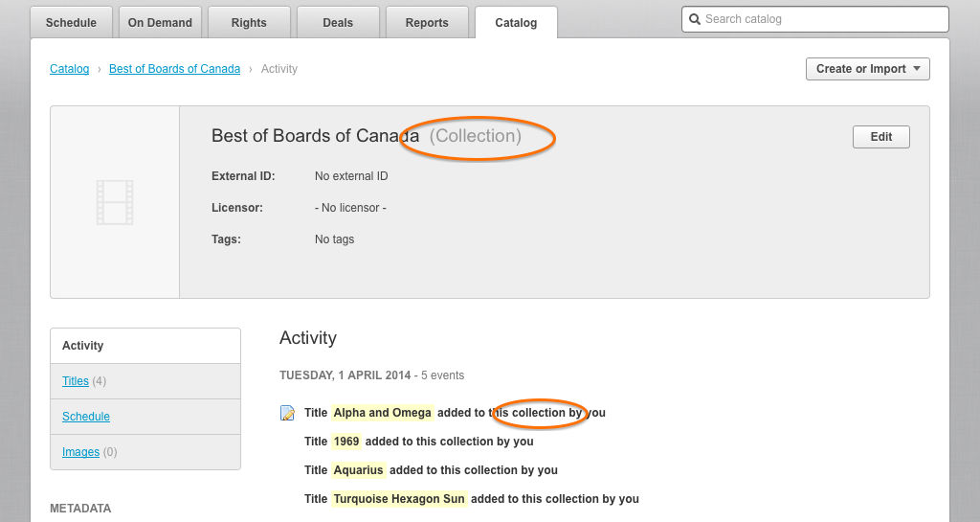Image resolution: width=980 pixels, height=522 pixels.
Task: Open the Reports tab
Action: pos(427,23)
